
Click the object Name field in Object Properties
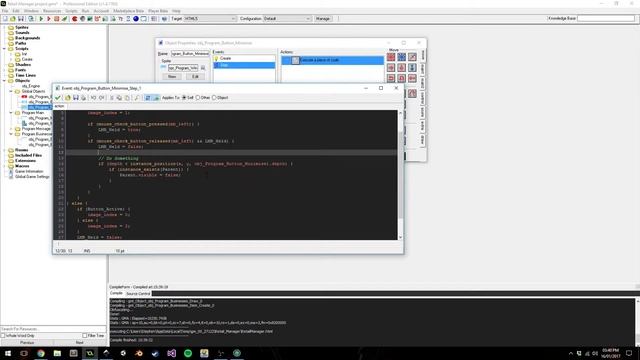click(190, 53)
